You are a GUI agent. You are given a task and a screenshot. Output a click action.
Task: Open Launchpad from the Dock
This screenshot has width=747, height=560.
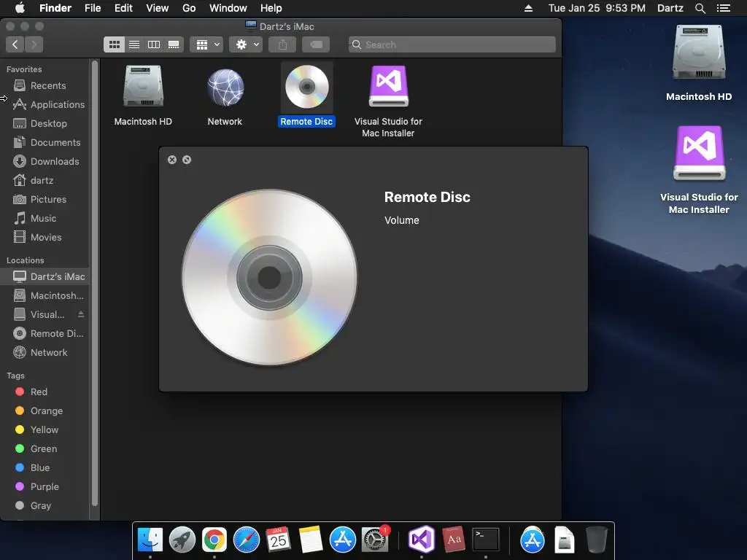point(182,540)
